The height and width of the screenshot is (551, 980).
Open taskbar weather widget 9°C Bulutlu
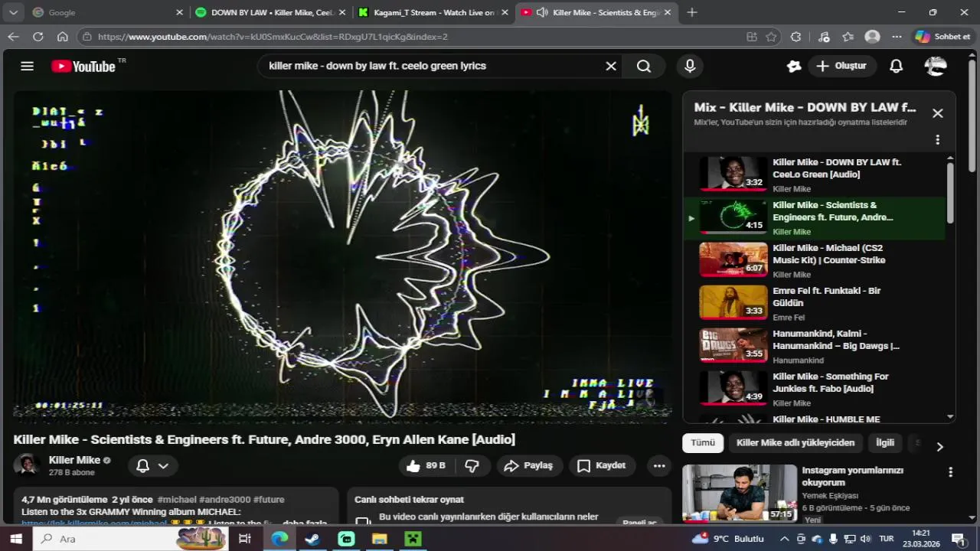coord(727,539)
